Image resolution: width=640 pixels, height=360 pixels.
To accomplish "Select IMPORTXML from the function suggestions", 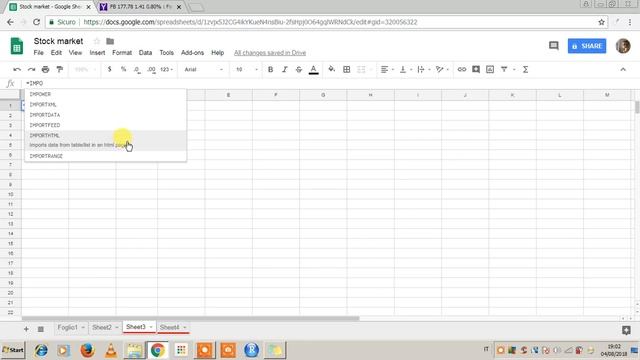I will pyautogui.click(x=106, y=104).
